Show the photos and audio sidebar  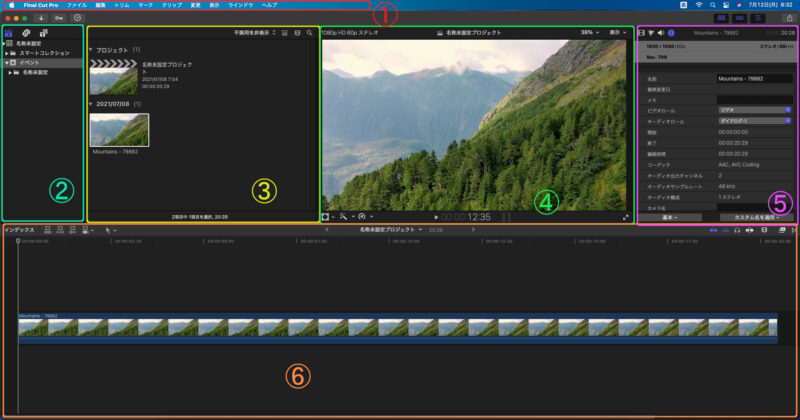(25, 33)
